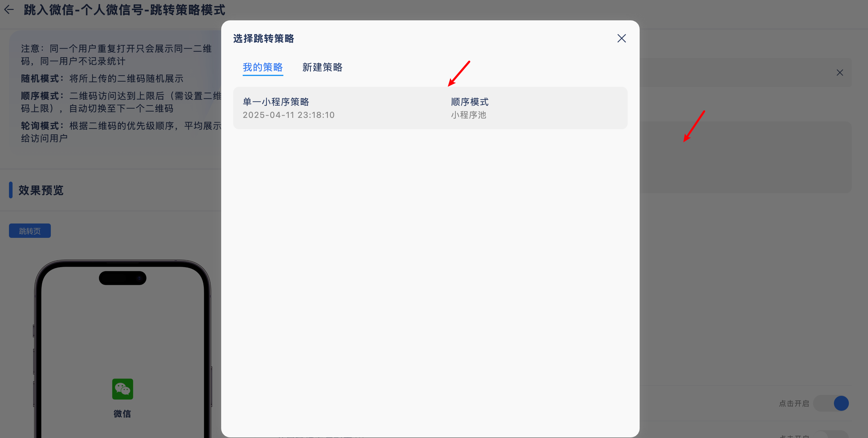Tap the green WeChat icon in preview
Screen dimensions: 868x438
pyautogui.click(x=122, y=389)
